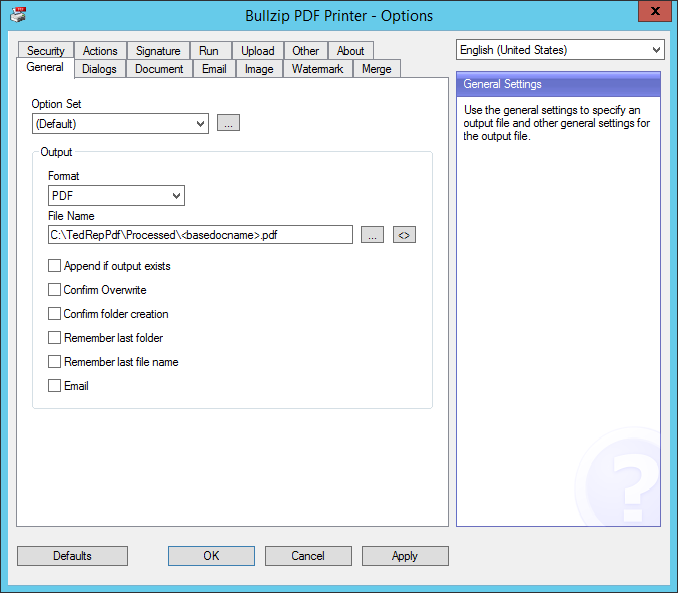The width and height of the screenshot is (678, 593).
Task: Switch to the Upload tab
Action: 258,51
